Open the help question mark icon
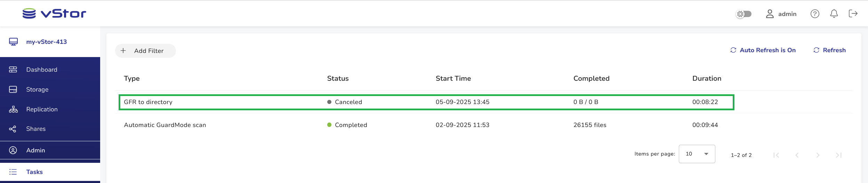 (x=815, y=14)
